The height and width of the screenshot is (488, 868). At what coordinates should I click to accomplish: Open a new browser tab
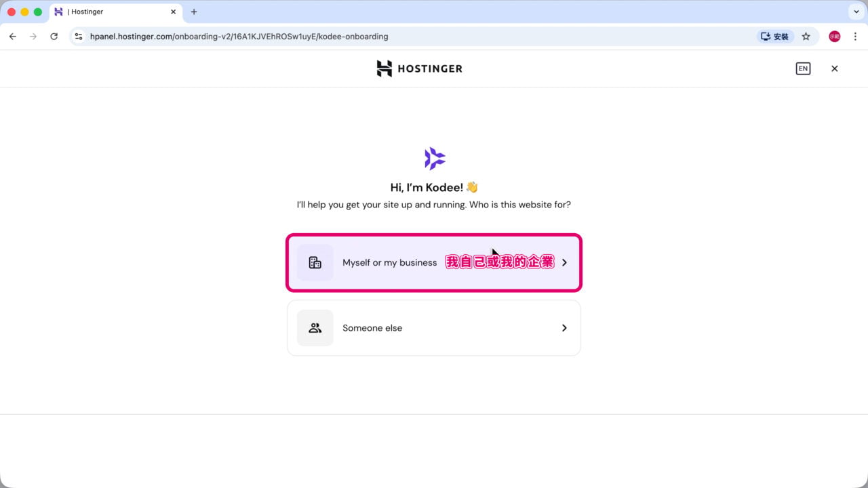click(194, 12)
